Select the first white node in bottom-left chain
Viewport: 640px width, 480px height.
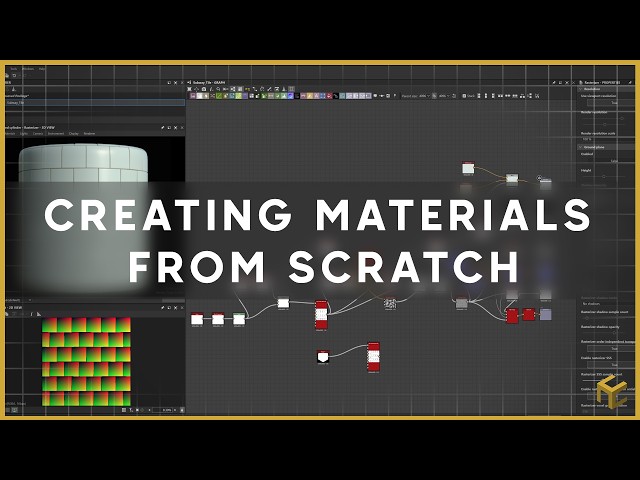pyautogui.click(x=197, y=319)
